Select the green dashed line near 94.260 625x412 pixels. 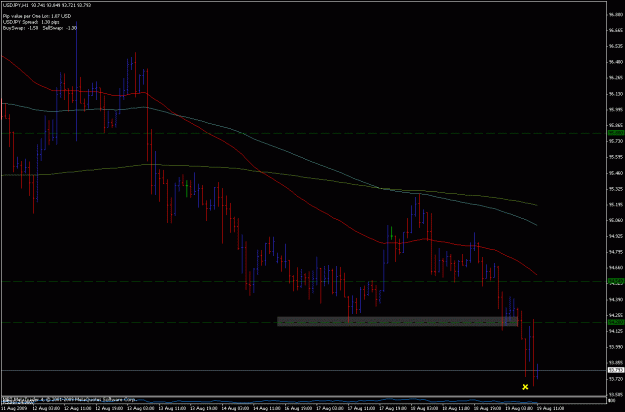(x=303, y=322)
